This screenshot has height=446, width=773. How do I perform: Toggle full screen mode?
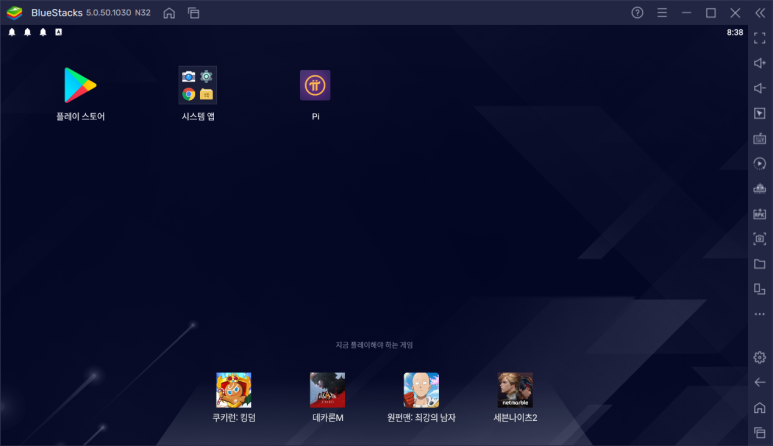[x=760, y=38]
